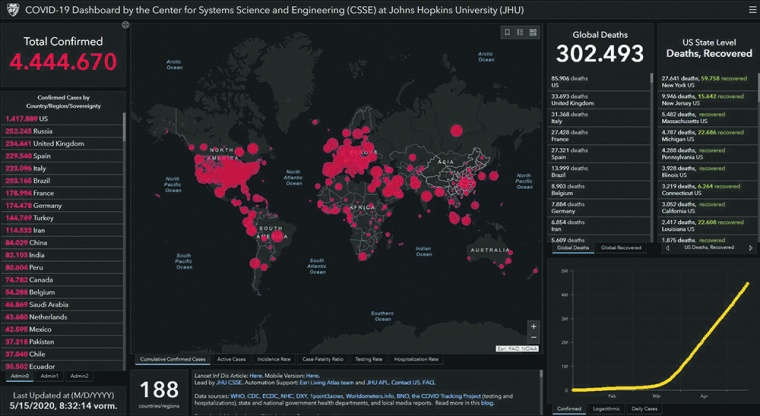Viewport: 760px width, 416px height.
Task: Select Iran in confirmed cases list
Action: point(62,230)
